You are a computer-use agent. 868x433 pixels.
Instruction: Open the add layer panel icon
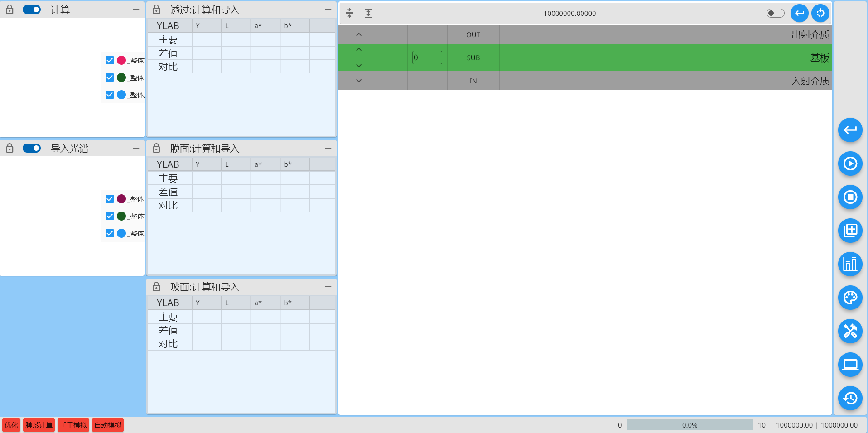click(850, 231)
